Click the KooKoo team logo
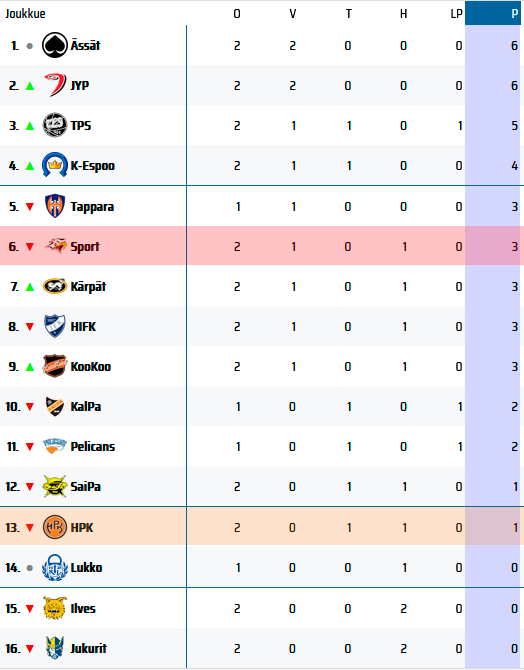 pos(55,366)
